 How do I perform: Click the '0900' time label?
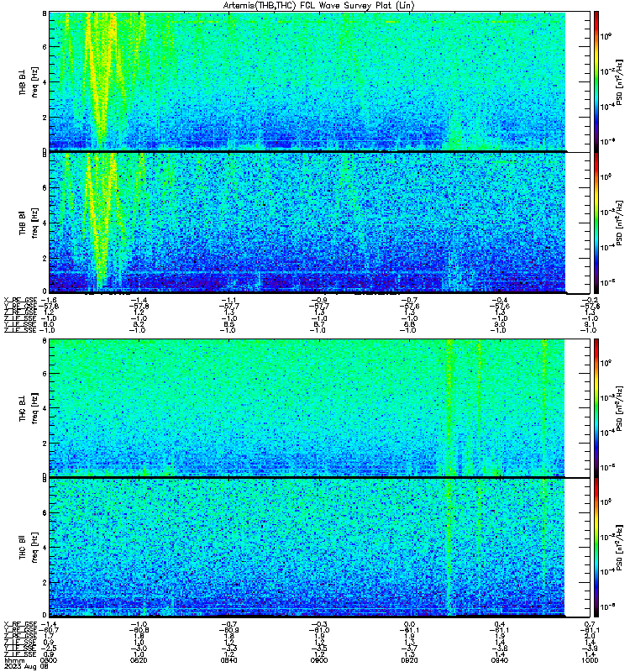[x=319, y=660]
